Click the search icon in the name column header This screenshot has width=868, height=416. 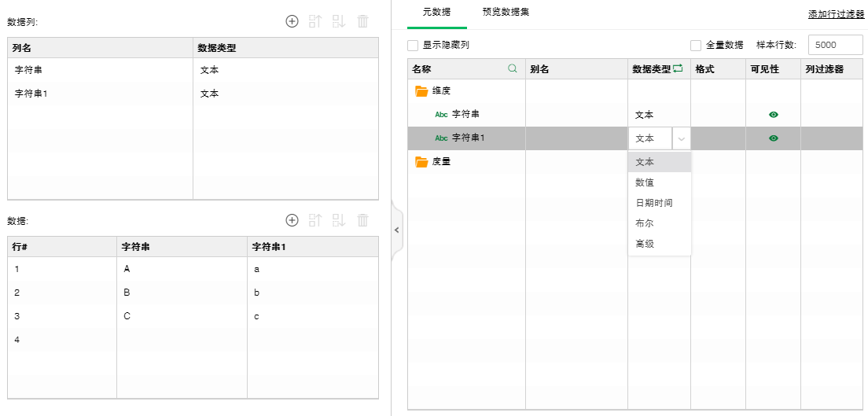[x=513, y=69]
